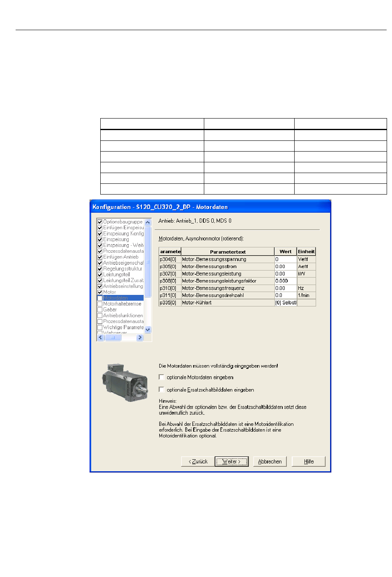Edit Motor-Bemessungsleistung value field
This screenshot has width=392, height=577.
click(x=286, y=273)
